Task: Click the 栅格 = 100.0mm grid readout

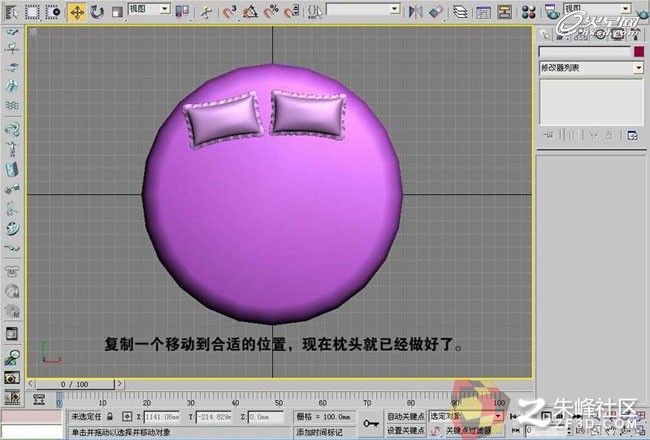Action: 323,416
